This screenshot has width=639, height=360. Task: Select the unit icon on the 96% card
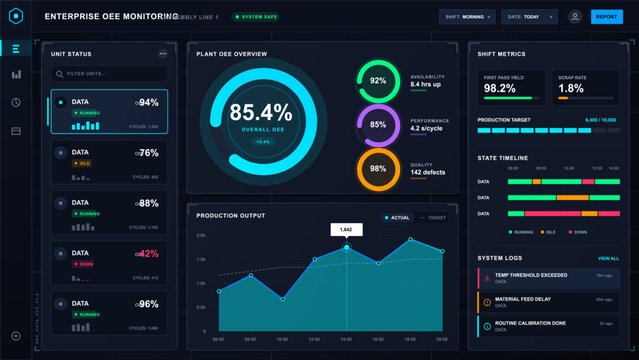click(x=61, y=304)
